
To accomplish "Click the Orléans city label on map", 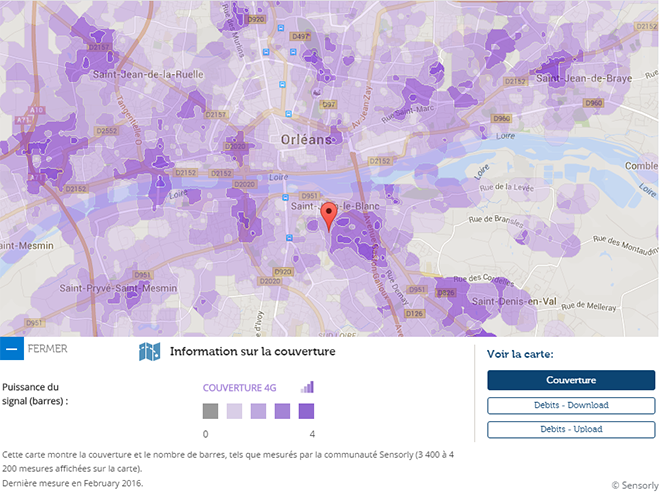I will pos(306,140).
